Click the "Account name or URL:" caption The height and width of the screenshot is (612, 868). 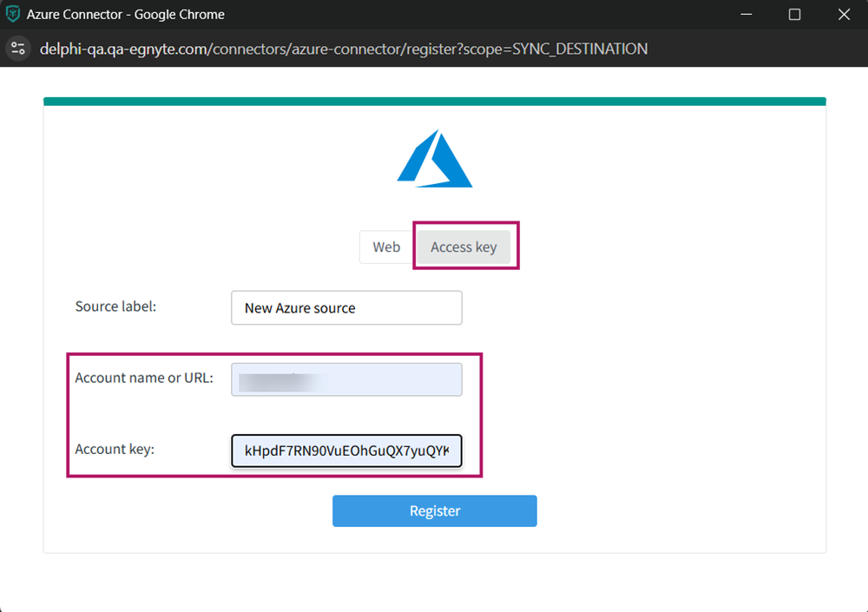(x=144, y=378)
